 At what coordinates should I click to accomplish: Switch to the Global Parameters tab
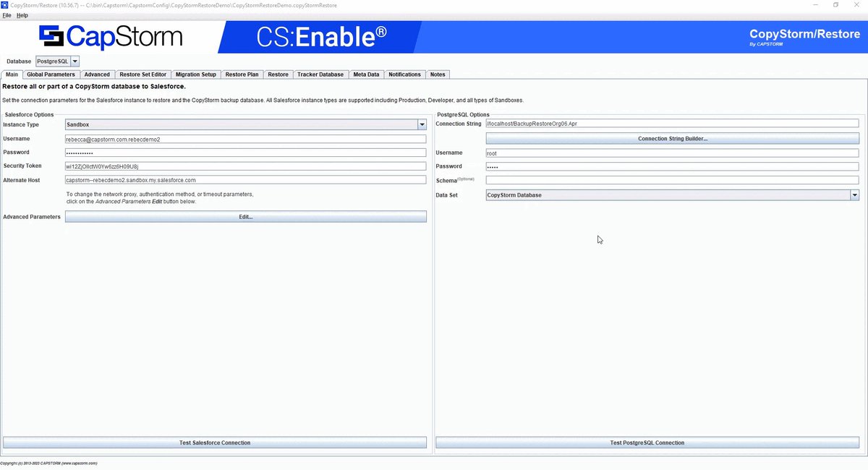click(51, 74)
